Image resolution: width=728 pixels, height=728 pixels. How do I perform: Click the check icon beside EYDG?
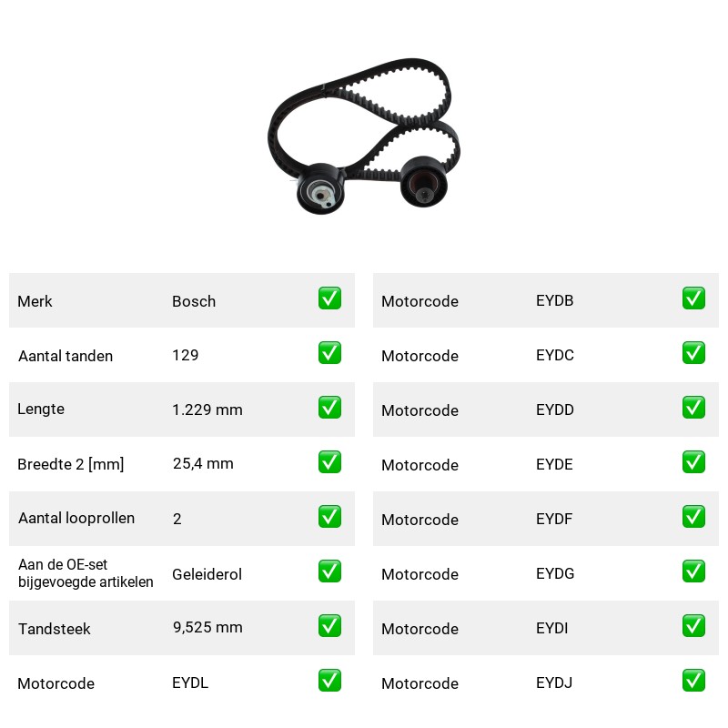click(x=693, y=571)
